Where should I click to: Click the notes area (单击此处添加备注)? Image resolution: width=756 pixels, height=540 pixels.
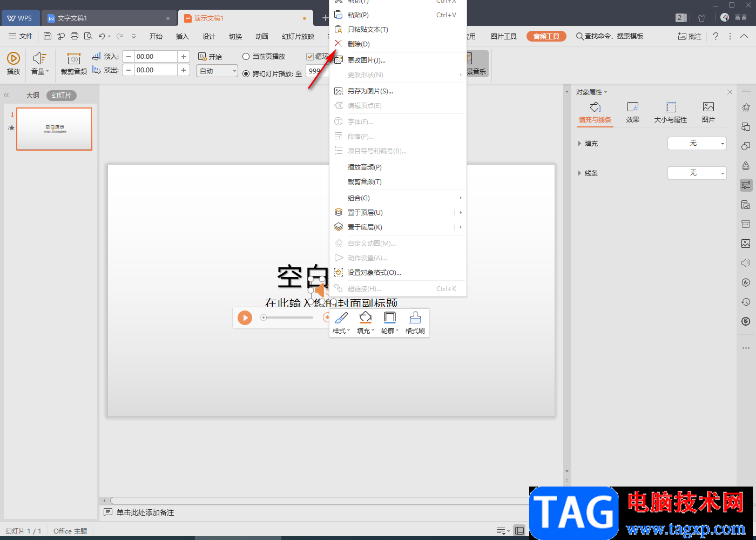pyautogui.click(x=145, y=512)
